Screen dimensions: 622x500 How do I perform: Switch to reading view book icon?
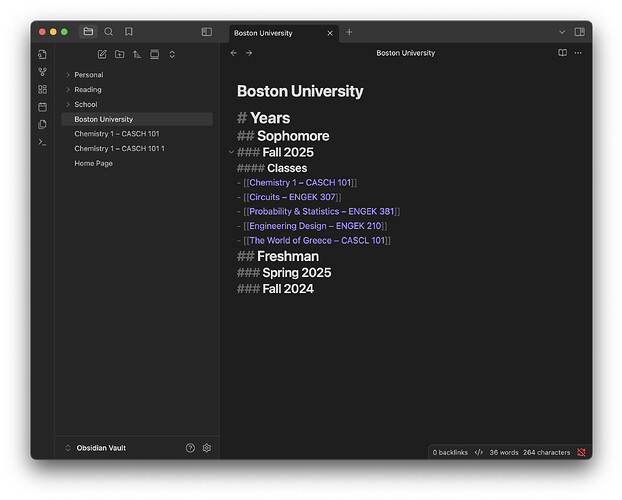pos(562,53)
